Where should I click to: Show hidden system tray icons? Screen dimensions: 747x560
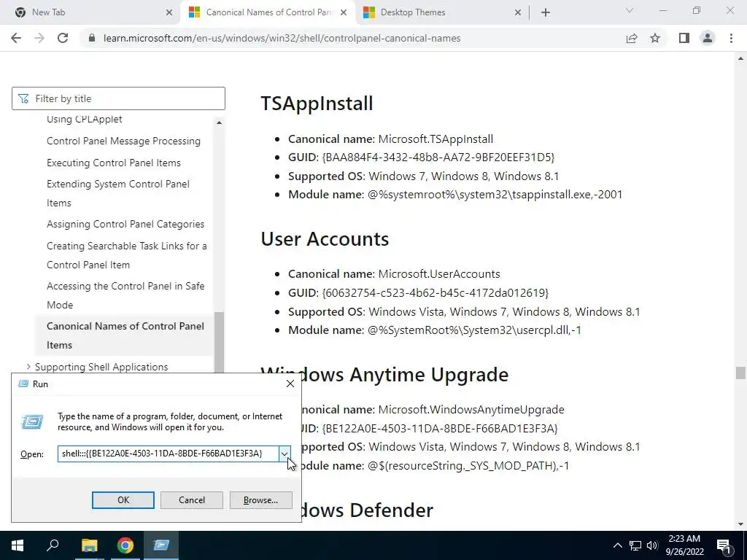coord(617,545)
